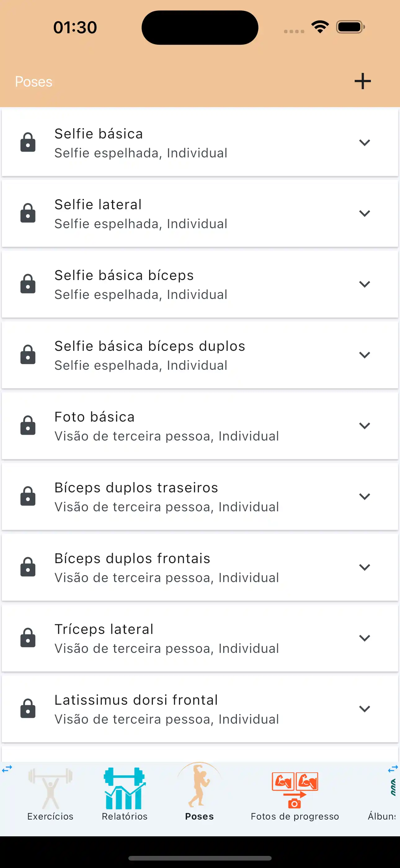Expand Selfie básica bíceps chevron
Viewport: 400px width, 868px height.
(364, 284)
